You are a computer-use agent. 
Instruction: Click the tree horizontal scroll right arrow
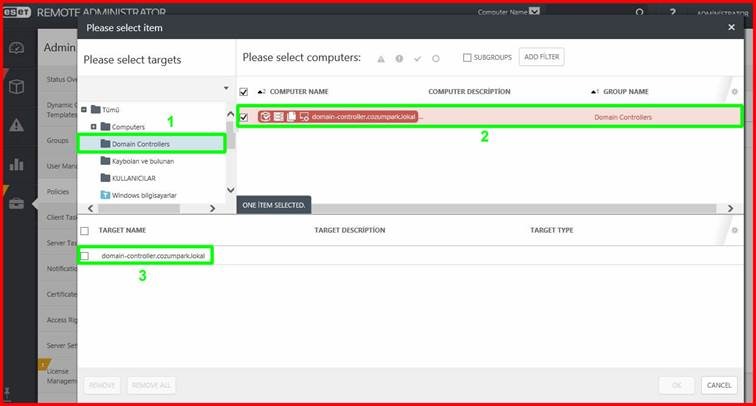click(213, 208)
